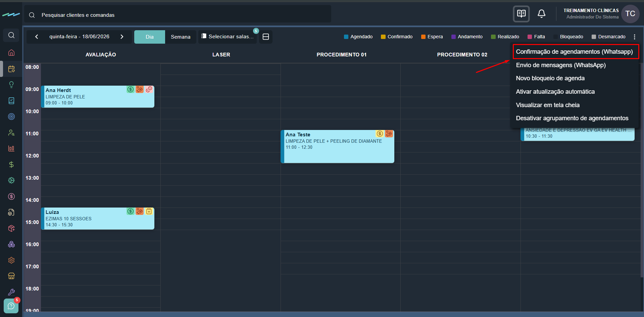Click the PROCEDIMENTO 01 room header
Viewport: 644px width, 317px height.
tap(342, 55)
